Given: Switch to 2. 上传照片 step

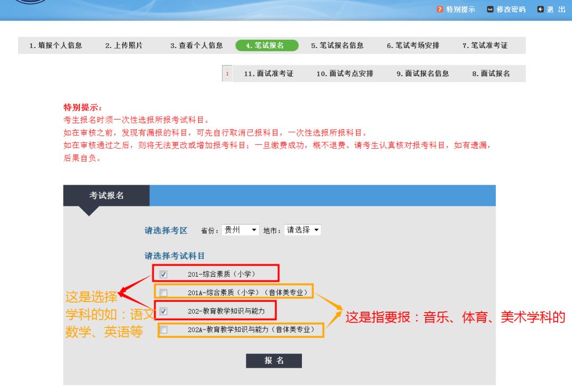Looking at the screenshot, I should 126,45.
